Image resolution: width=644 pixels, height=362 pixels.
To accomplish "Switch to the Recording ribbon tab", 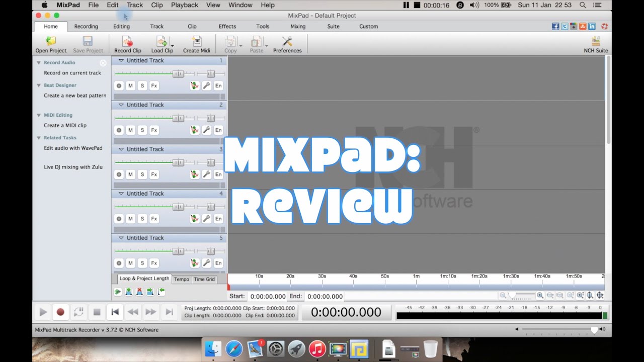I will click(86, 27).
